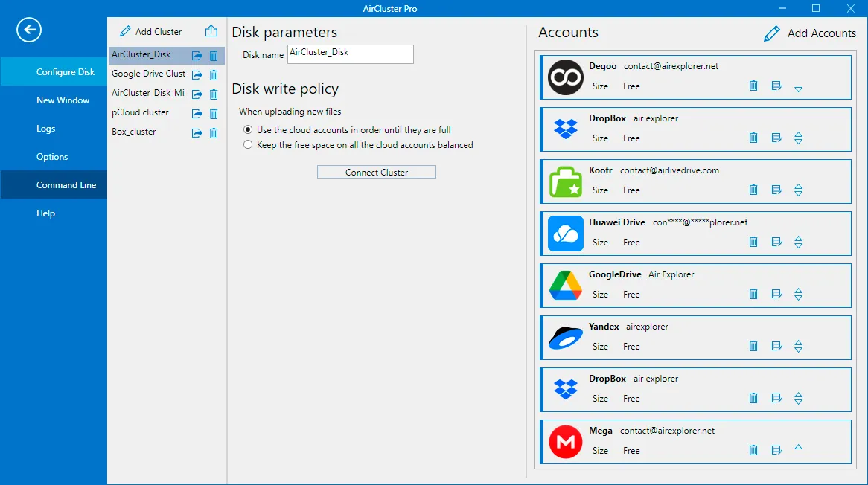
Task: Open the AirCluster_Disk_Mi cluster arrow icon
Action: coord(197,94)
